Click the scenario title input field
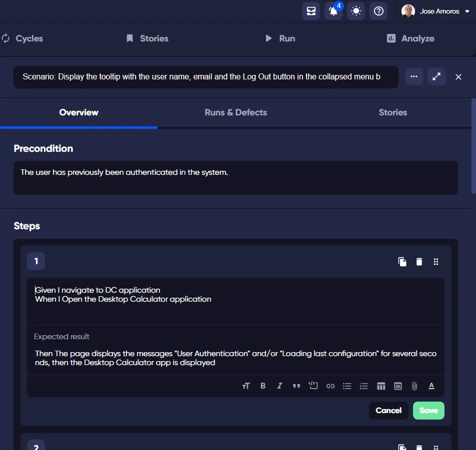Screen dimensions: 476x450 pos(206,77)
